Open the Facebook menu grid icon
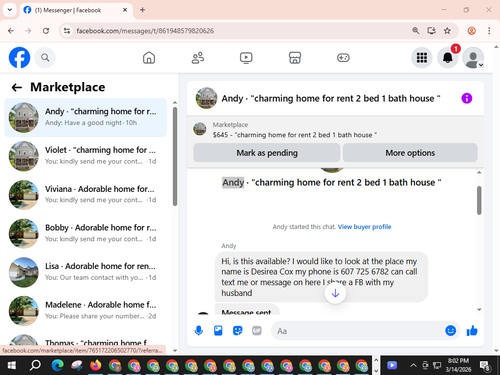Image resolution: width=500 pixels, height=375 pixels. click(x=422, y=58)
